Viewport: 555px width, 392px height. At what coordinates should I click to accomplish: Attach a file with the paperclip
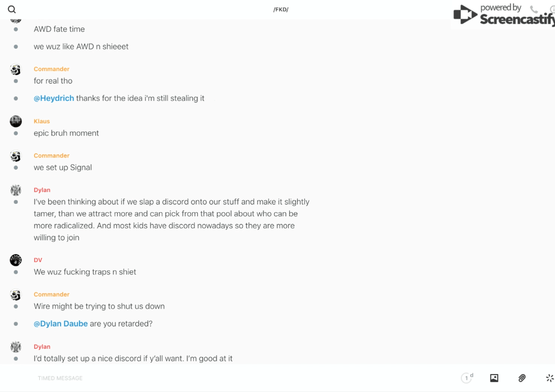tap(522, 378)
